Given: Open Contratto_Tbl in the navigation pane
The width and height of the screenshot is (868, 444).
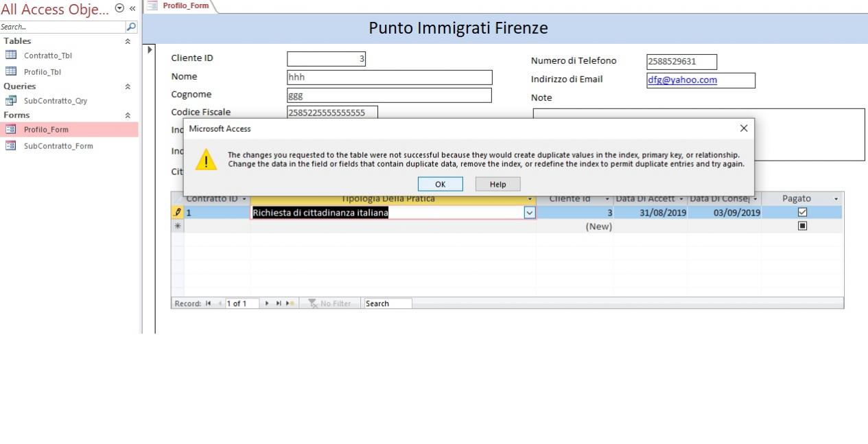Looking at the screenshot, I should [47, 56].
